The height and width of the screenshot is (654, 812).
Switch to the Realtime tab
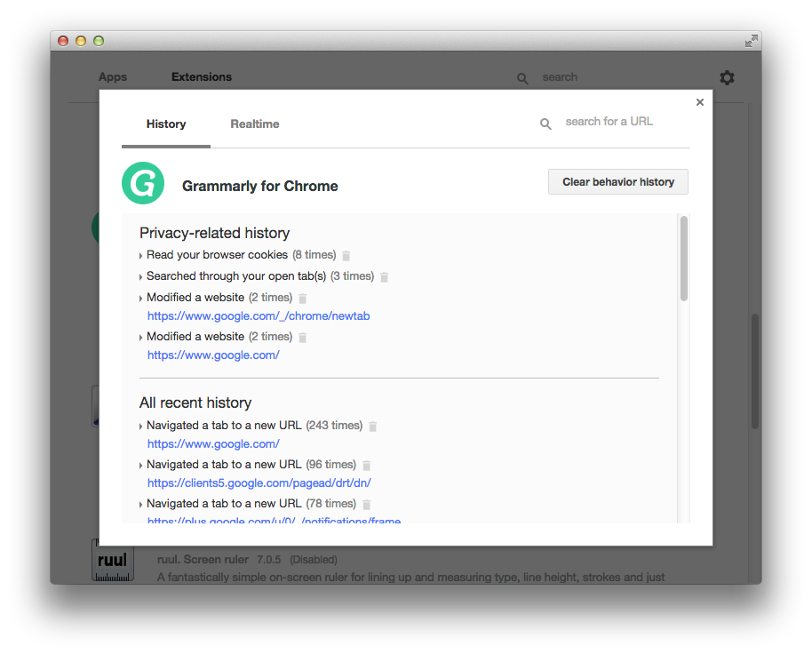tap(255, 124)
